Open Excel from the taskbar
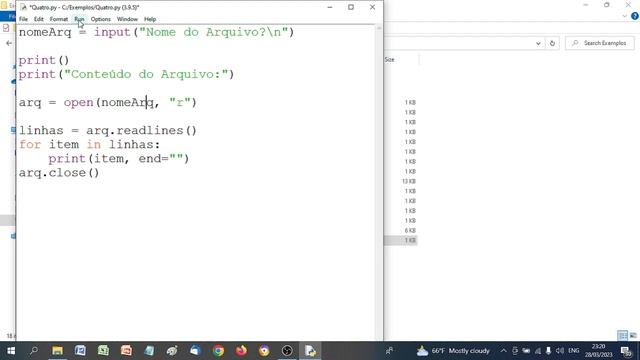 [103, 351]
